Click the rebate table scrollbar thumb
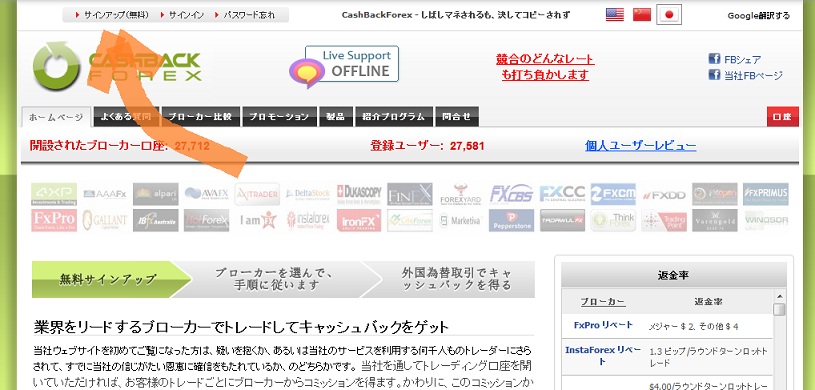The width and height of the screenshot is (815, 390). (779, 310)
